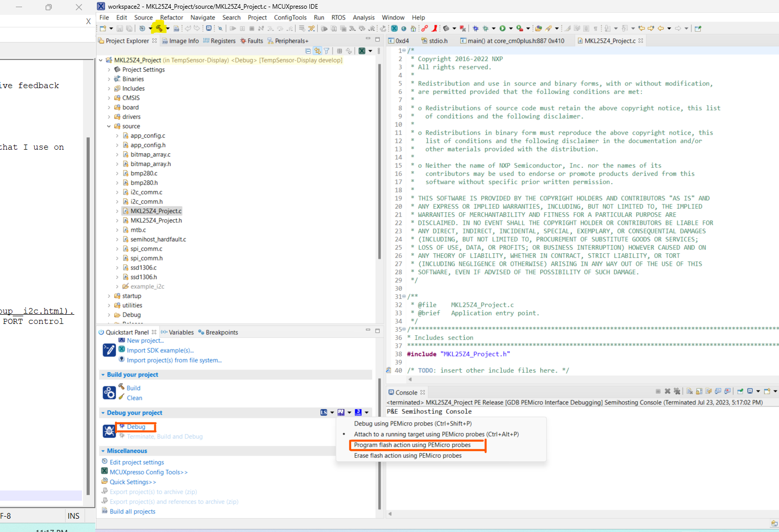Collapse the source folder
Screen dimensions: 779x532
tap(109, 126)
